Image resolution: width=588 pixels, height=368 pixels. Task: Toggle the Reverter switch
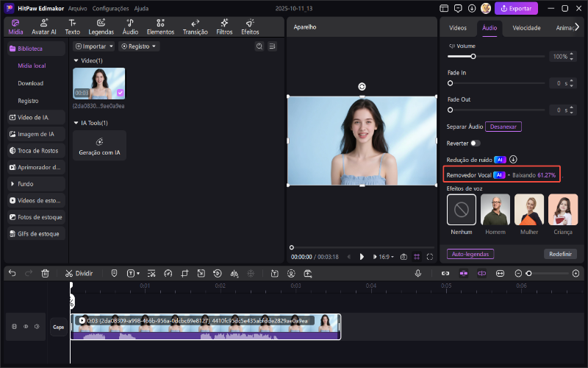(x=475, y=143)
